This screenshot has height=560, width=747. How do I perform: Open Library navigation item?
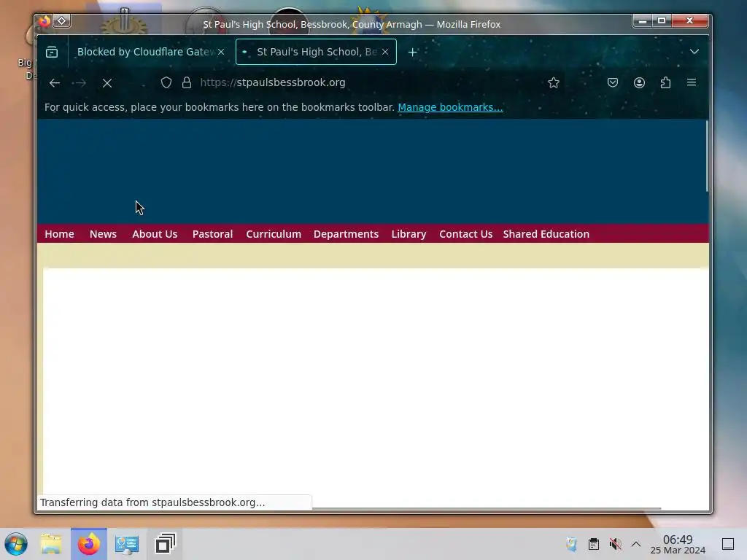pyautogui.click(x=409, y=234)
